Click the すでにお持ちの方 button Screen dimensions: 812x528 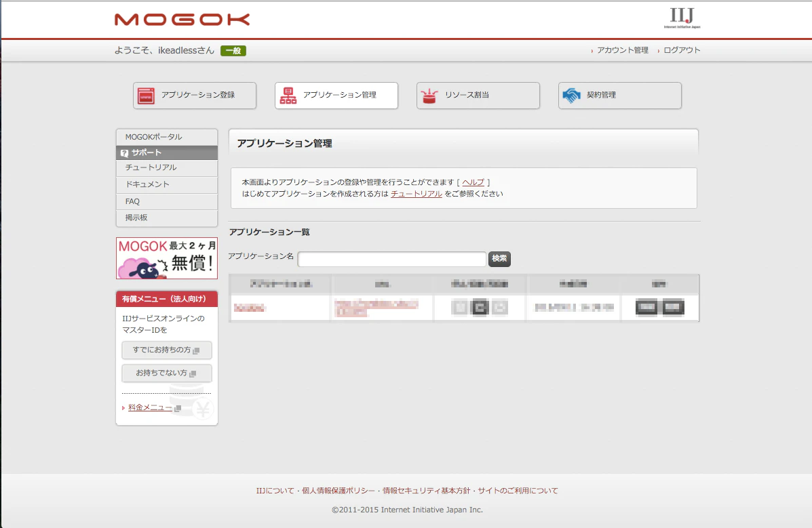click(167, 350)
